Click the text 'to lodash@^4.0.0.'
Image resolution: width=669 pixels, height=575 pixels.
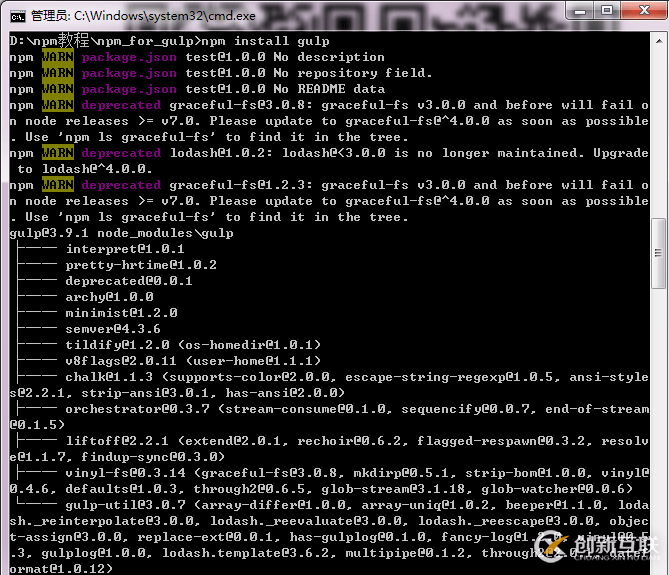84,169
